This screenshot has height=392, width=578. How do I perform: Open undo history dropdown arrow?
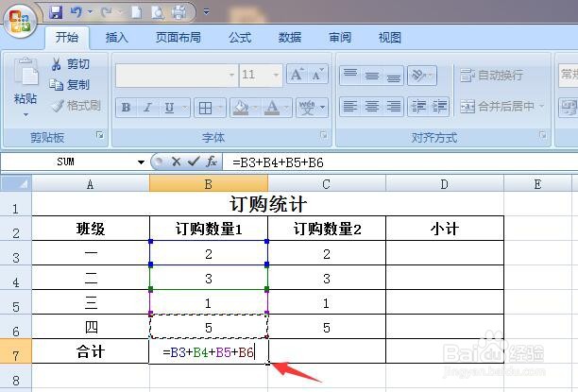(90, 12)
